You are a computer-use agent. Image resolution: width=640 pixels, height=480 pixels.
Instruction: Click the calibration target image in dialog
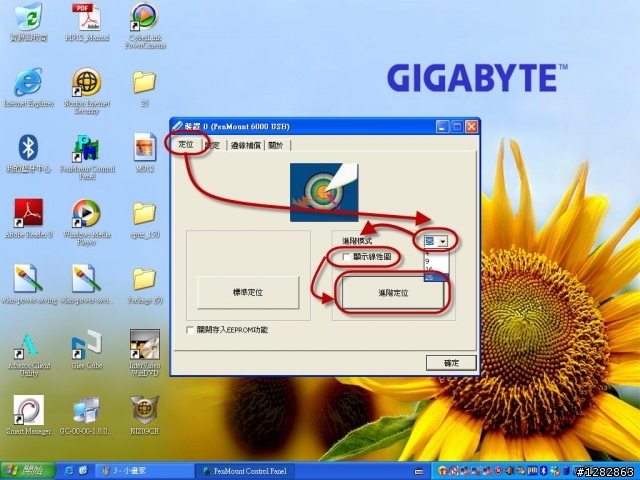click(x=324, y=192)
